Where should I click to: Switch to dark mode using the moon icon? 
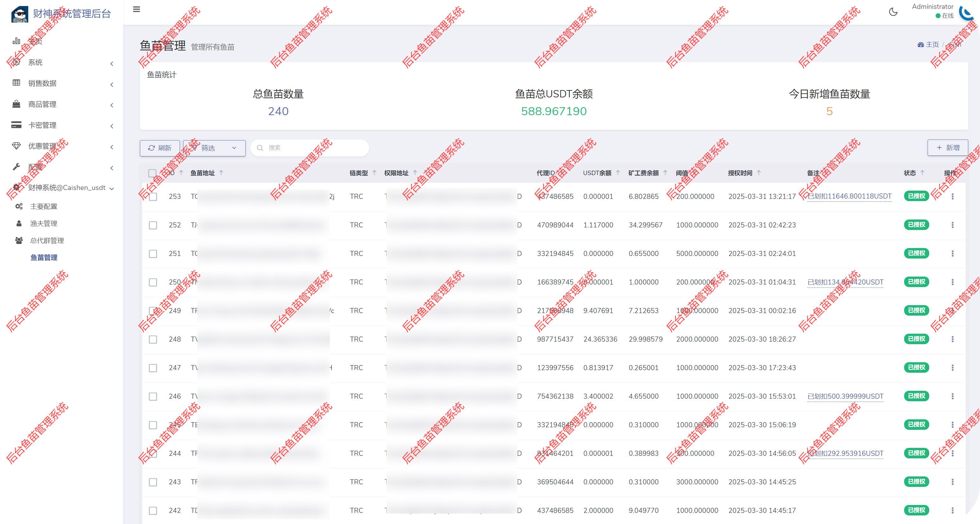[x=893, y=12]
